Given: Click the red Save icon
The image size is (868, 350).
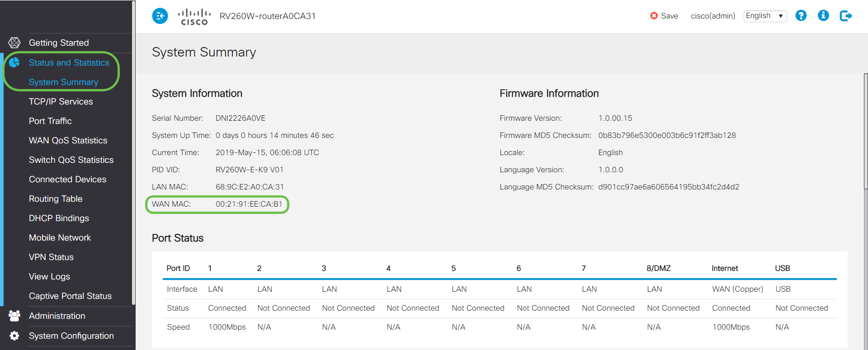Looking at the screenshot, I should coord(654,16).
